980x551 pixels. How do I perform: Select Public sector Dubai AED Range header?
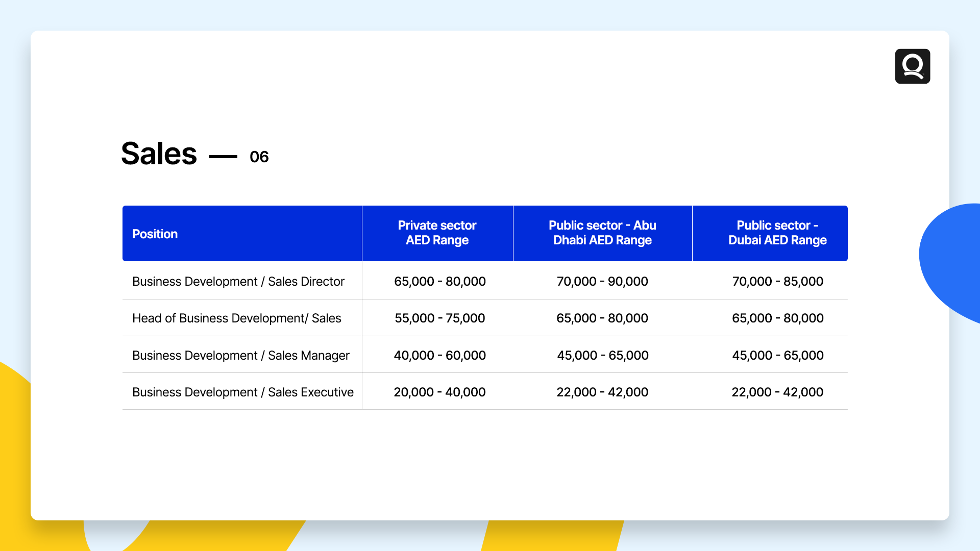pyautogui.click(x=777, y=233)
